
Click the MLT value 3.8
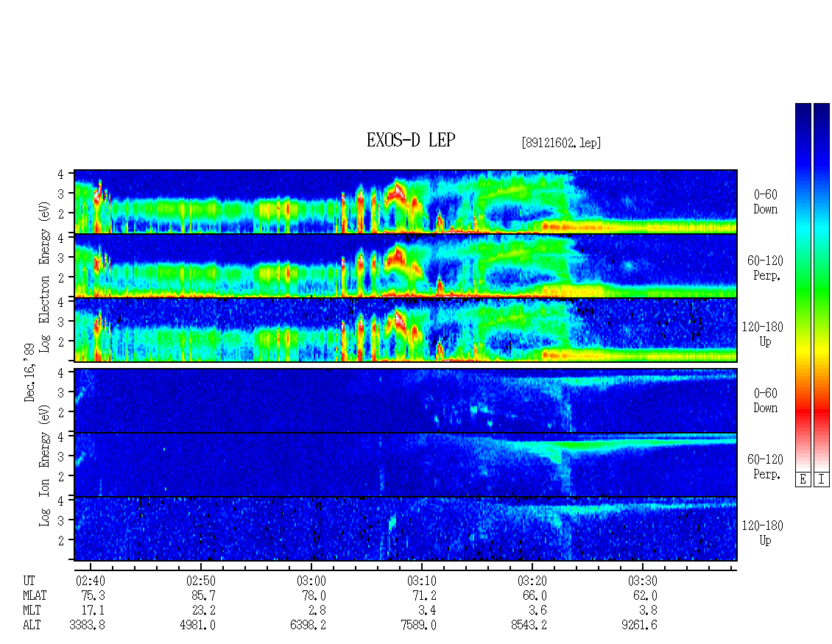point(648,611)
